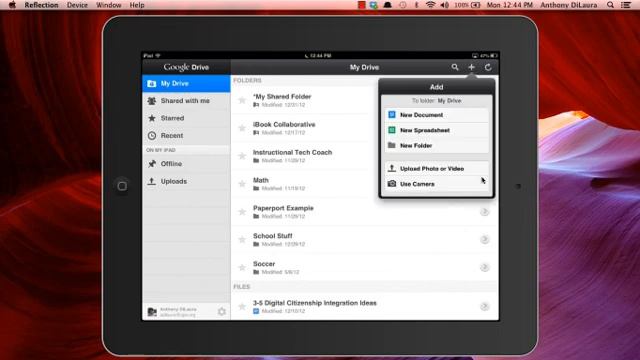Star the My Shared Folder row
The height and width of the screenshot is (360, 640).
click(x=242, y=100)
